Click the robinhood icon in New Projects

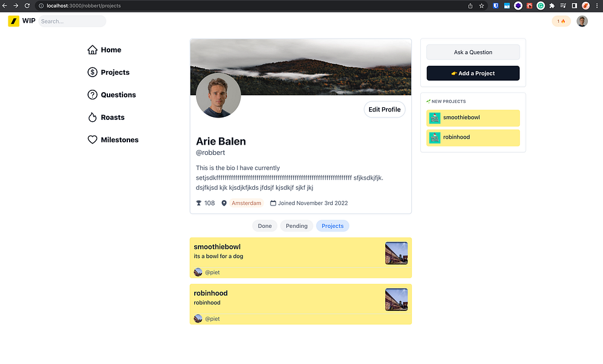435,137
